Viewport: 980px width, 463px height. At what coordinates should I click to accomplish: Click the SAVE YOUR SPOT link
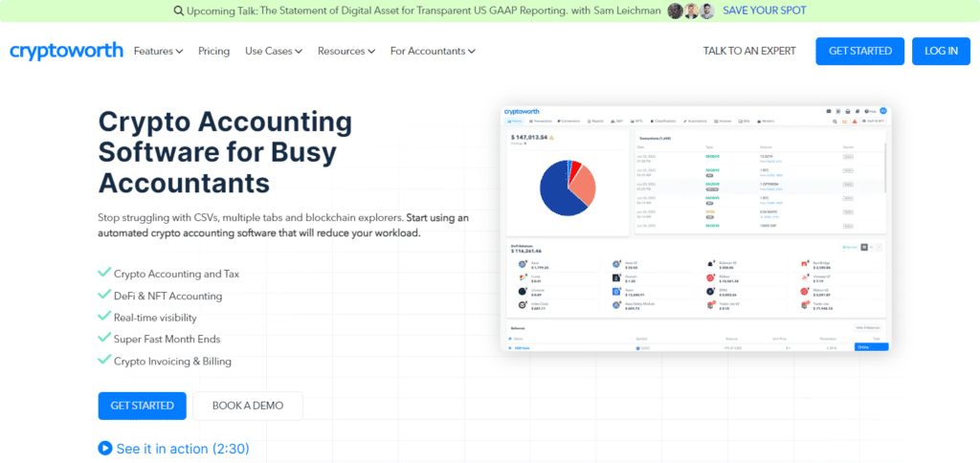765,11
